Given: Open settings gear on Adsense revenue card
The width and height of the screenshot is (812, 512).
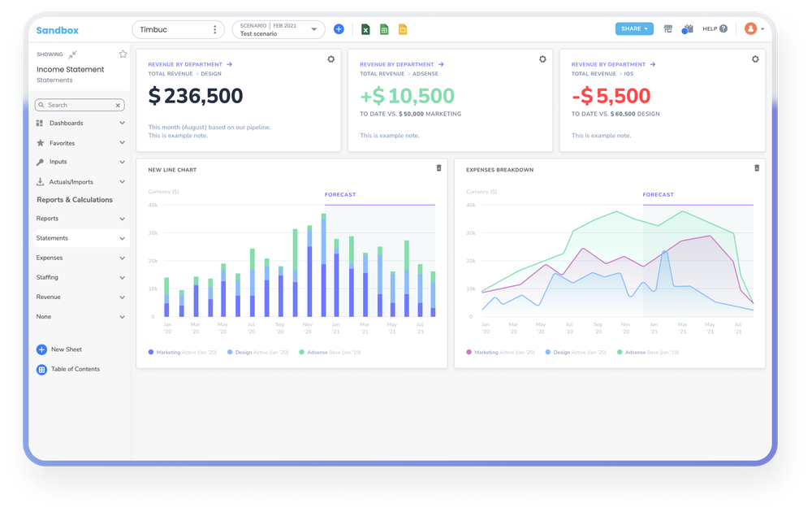Looking at the screenshot, I should (x=542, y=59).
